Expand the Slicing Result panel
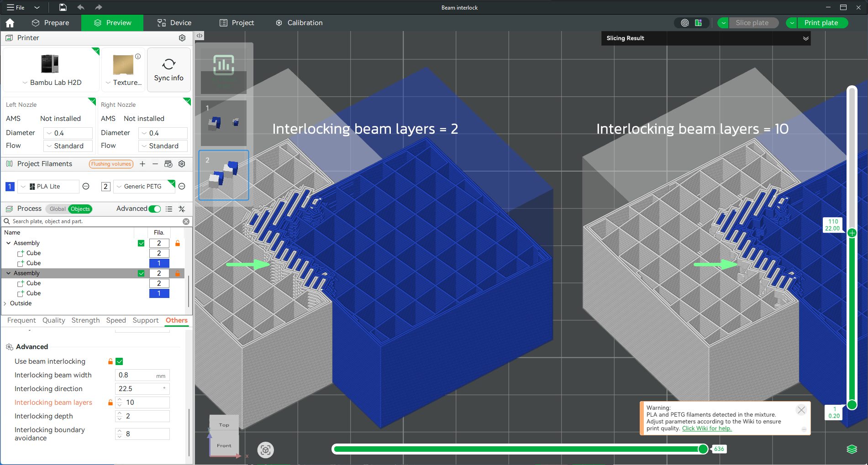 (805, 38)
